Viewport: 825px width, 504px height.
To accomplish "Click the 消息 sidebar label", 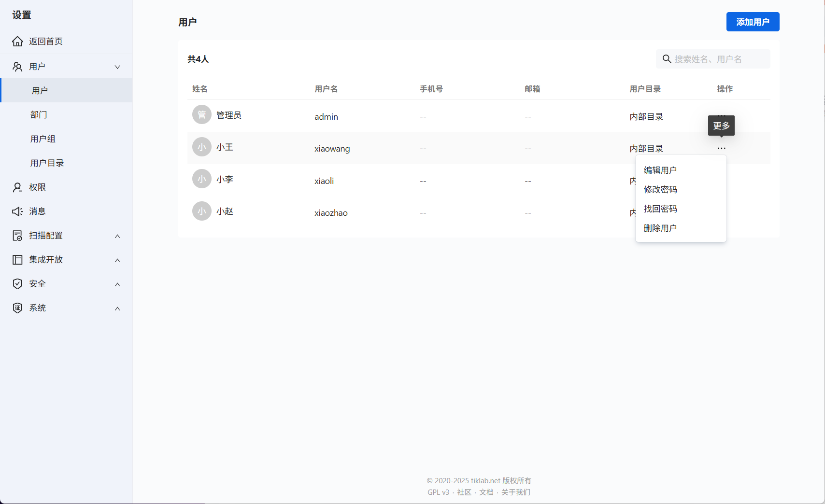I will coord(37,211).
